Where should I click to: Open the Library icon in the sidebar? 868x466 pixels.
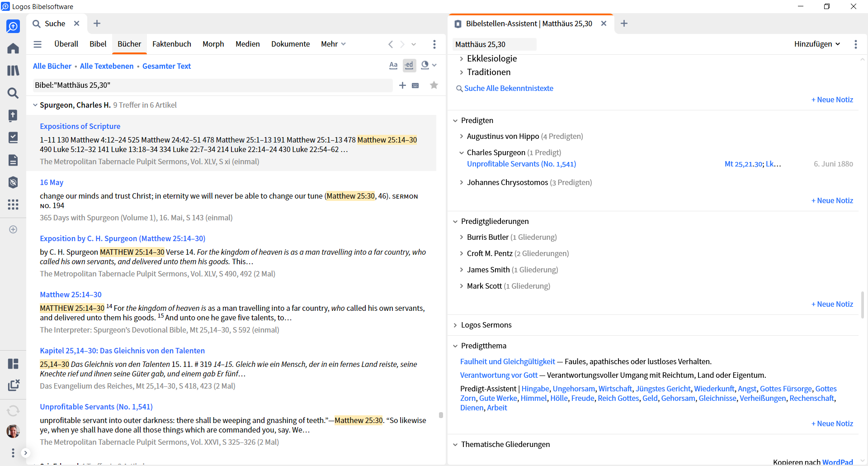click(13, 71)
